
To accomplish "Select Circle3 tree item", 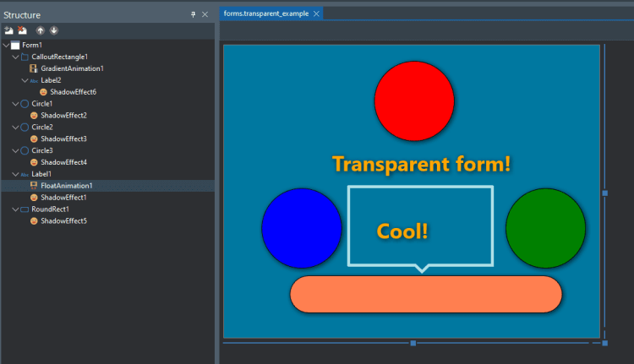I will 42,150.
